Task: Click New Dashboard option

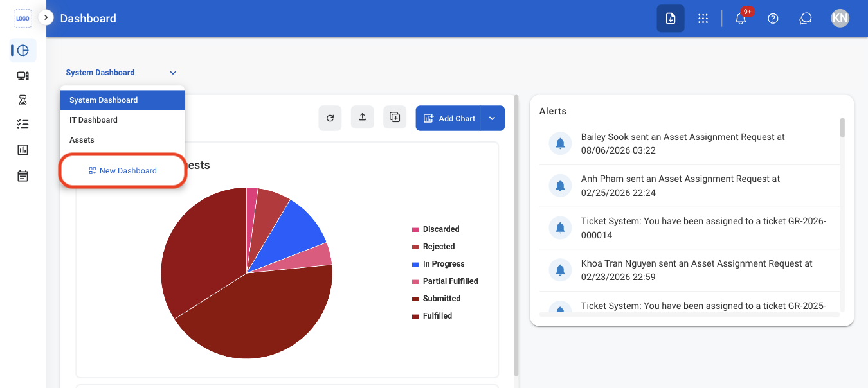Action: coord(123,171)
